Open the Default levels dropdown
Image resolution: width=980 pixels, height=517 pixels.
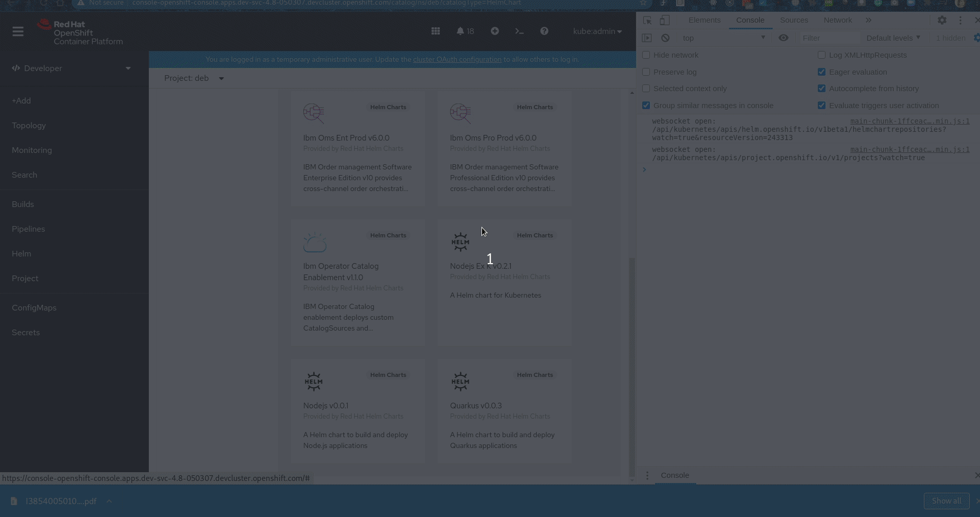tap(893, 38)
